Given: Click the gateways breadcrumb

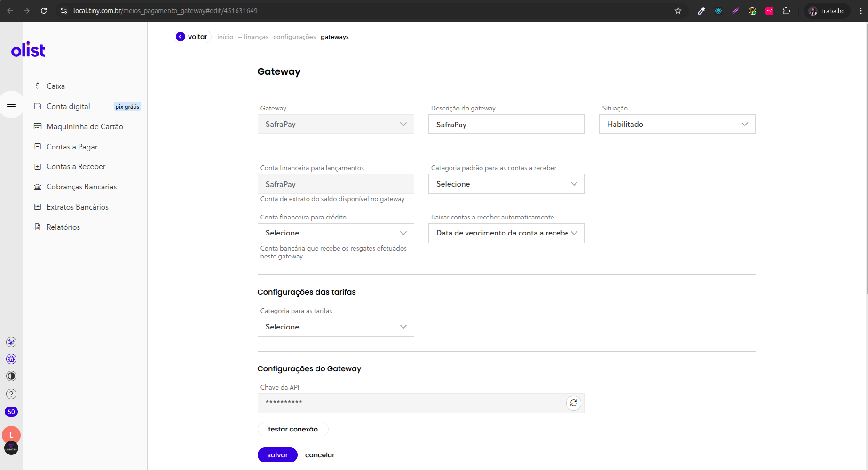Looking at the screenshot, I should coord(335,37).
